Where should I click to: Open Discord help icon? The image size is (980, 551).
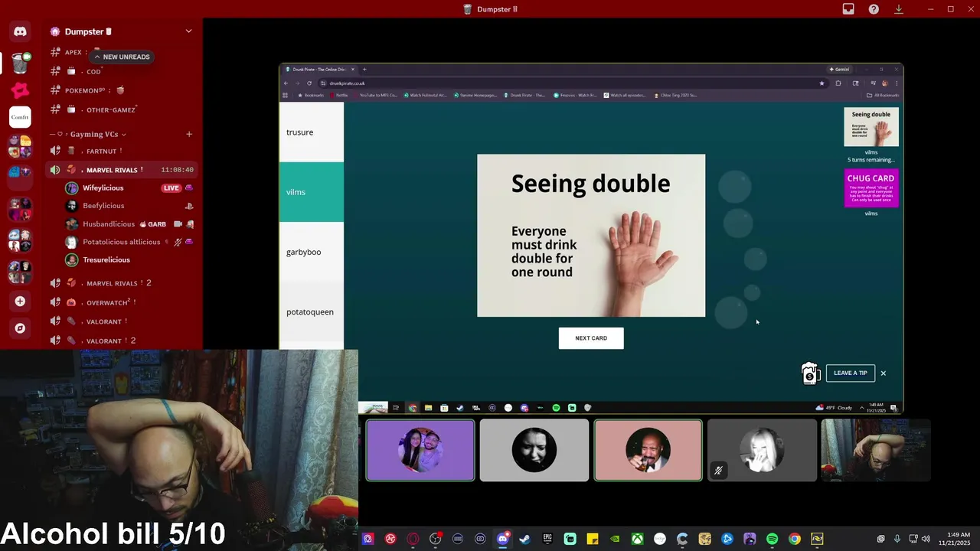click(874, 9)
